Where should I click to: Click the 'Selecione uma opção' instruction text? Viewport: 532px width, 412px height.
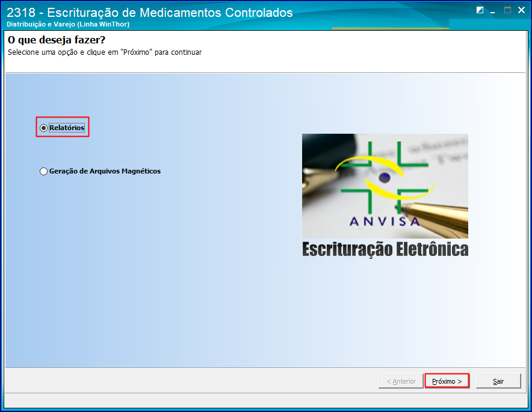(x=105, y=52)
